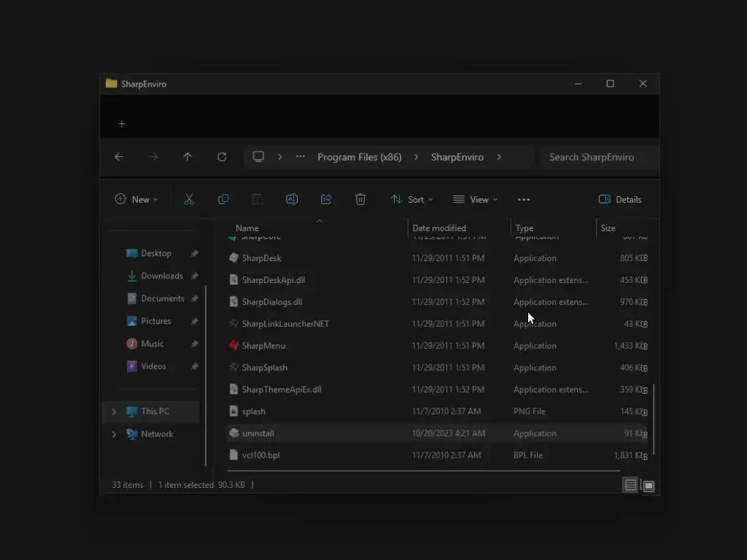Click the red SharpMenu file icon
747x560 pixels.
(233, 346)
